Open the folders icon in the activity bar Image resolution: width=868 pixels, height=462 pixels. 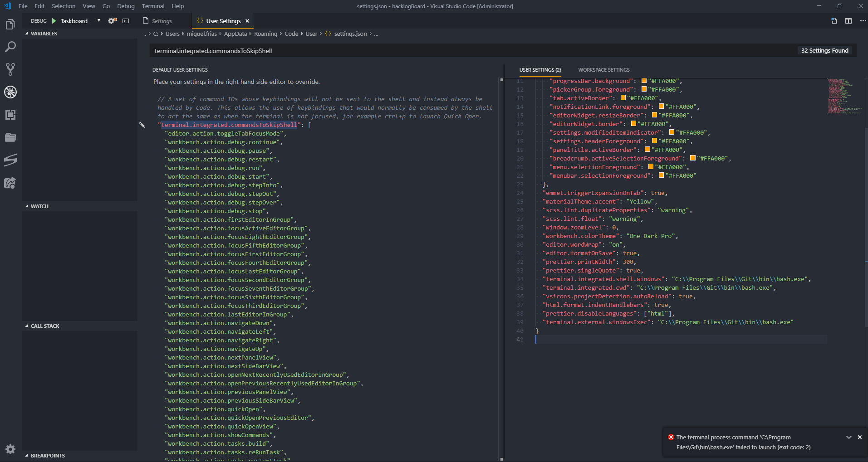click(x=10, y=137)
